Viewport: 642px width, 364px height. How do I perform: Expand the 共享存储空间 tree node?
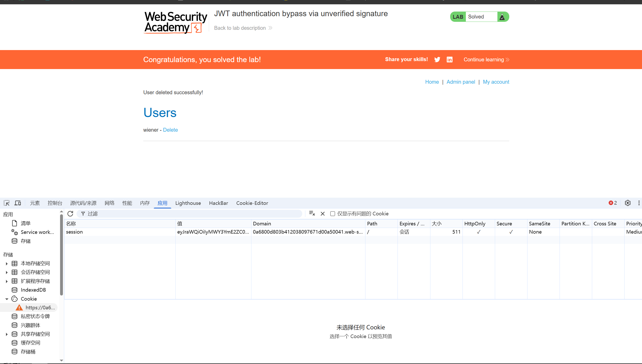(x=7, y=334)
